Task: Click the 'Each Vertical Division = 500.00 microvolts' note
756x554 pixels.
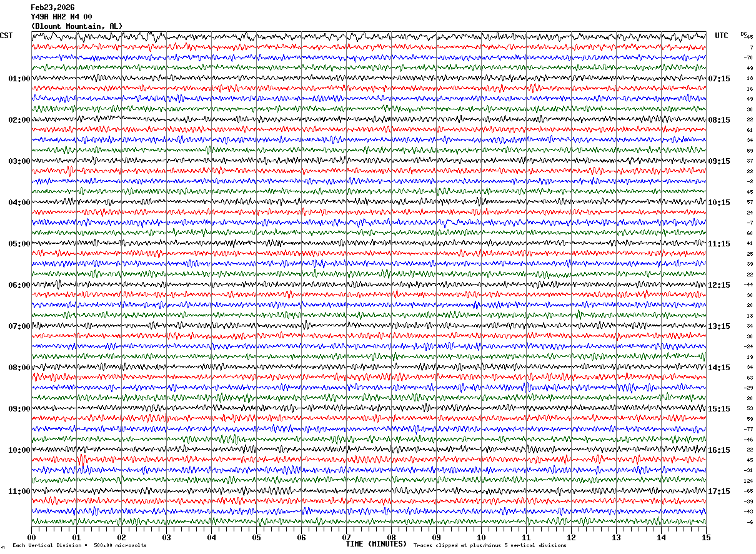Action: (80, 546)
